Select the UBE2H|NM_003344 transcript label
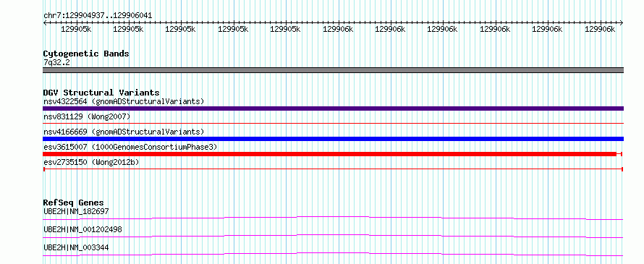 click(76, 247)
